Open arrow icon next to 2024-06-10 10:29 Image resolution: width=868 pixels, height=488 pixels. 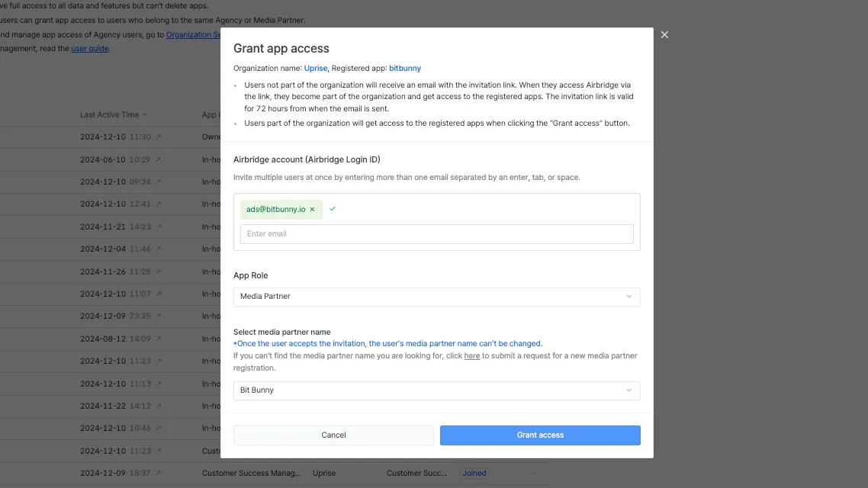pos(159,160)
